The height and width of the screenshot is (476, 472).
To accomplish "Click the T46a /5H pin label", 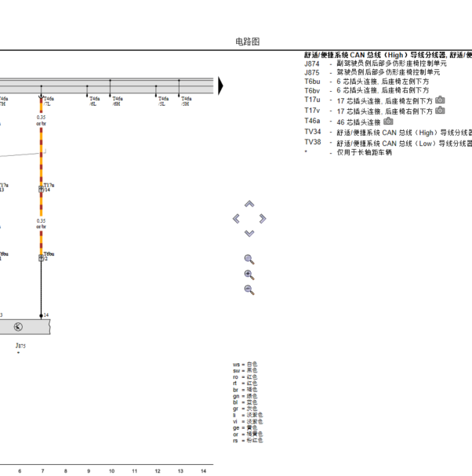I will [x=187, y=101].
